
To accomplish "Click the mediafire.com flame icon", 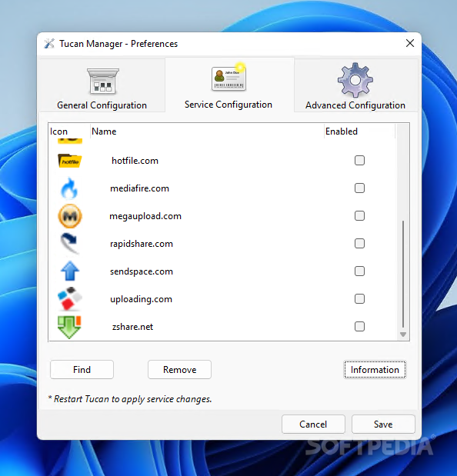I will point(69,188).
